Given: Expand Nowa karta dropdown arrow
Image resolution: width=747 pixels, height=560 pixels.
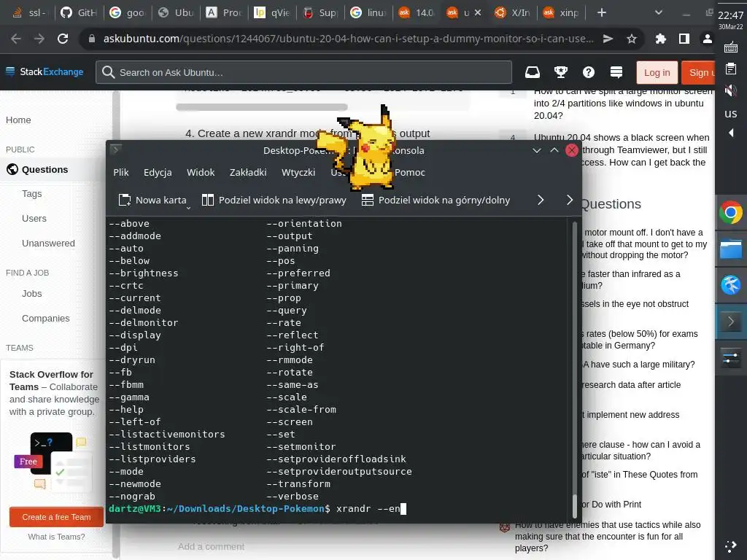Looking at the screenshot, I should coord(188,208).
